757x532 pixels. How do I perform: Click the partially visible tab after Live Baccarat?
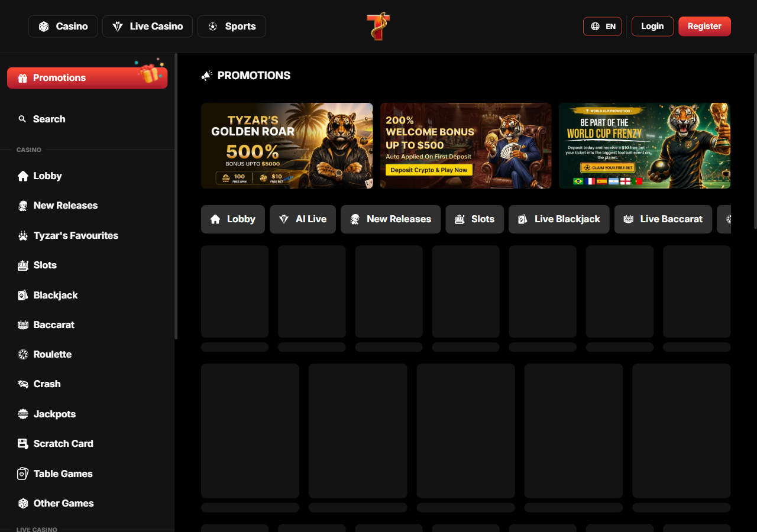724,219
